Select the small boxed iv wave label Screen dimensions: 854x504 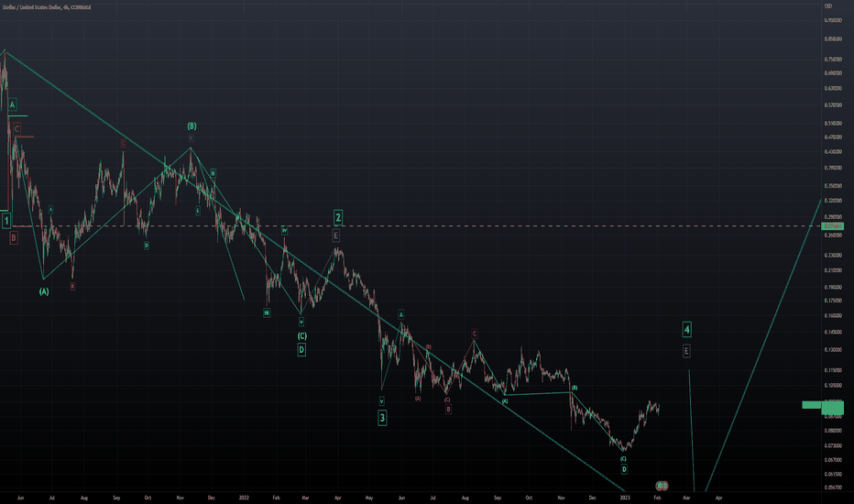tap(284, 231)
